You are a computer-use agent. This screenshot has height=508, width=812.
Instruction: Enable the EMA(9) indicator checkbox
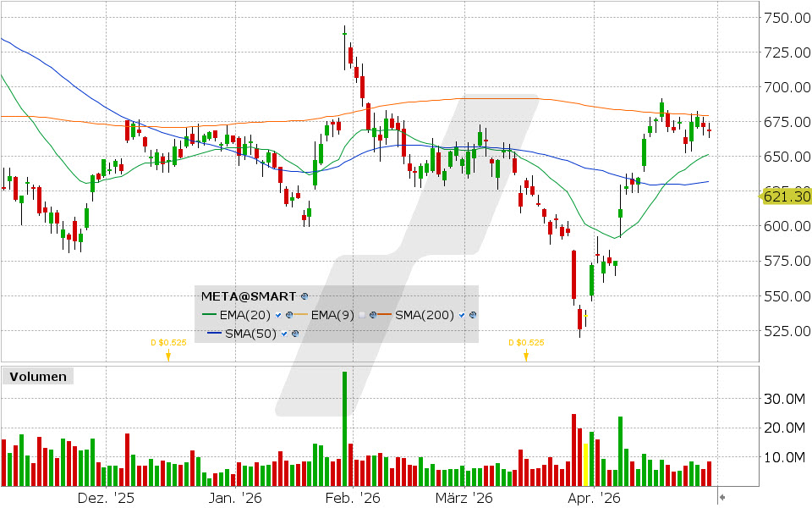(361, 315)
